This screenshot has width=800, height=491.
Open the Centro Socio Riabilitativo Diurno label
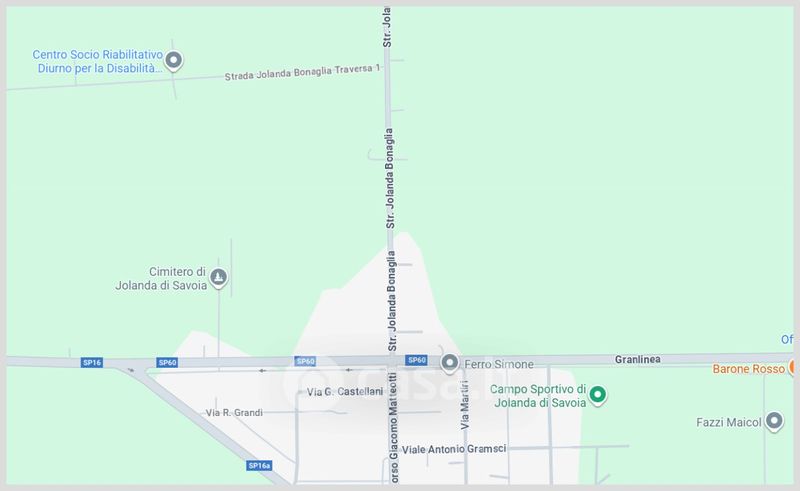click(x=98, y=61)
